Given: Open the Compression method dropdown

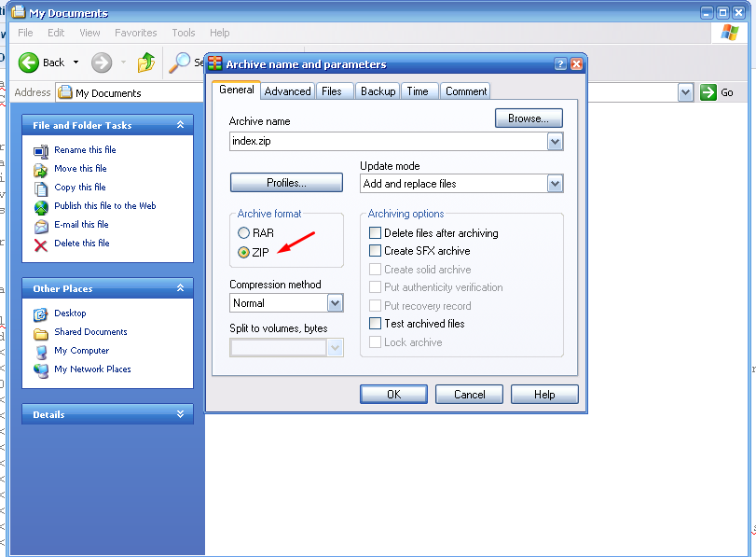Looking at the screenshot, I should point(335,303).
